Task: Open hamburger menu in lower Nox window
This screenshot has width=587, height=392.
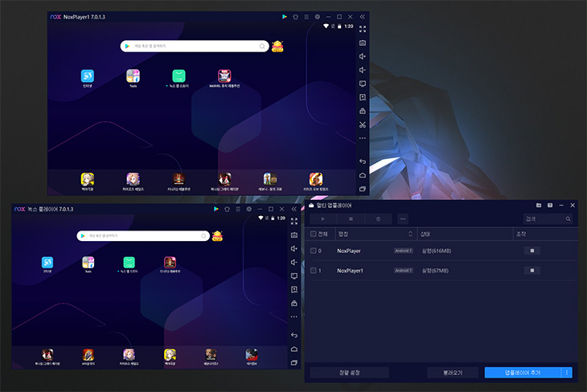Action: (x=238, y=209)
